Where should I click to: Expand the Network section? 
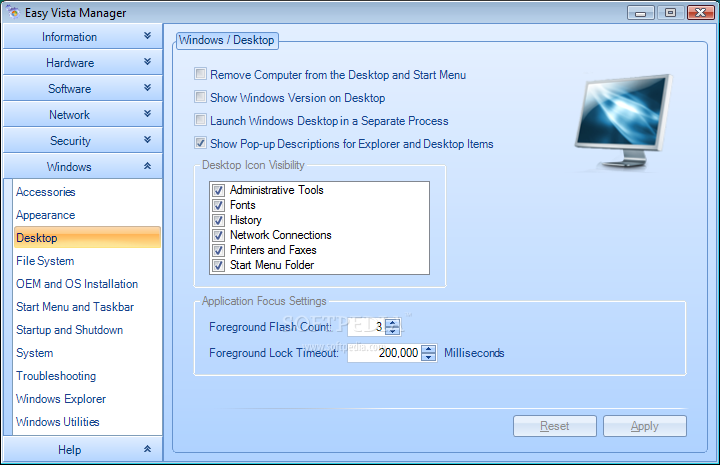[x=83, y=114]
